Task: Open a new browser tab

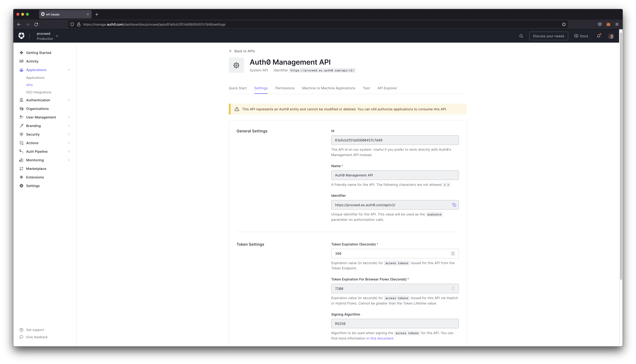Action: coord(97,15)
